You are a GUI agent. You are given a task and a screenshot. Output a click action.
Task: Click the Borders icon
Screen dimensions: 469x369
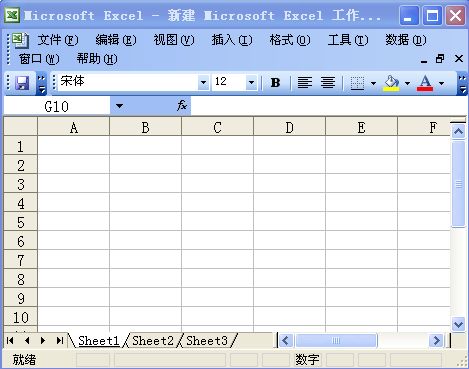click(357, 83)
